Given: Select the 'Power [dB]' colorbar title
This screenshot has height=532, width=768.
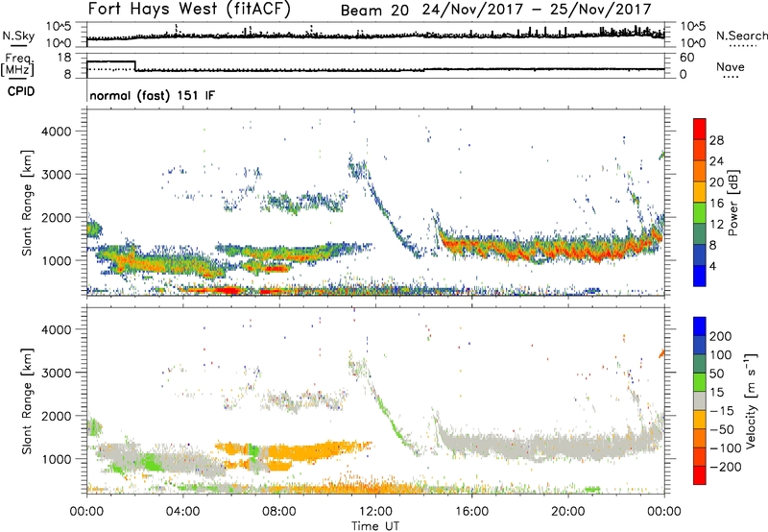Looking at the screenshot, I should pos(732,203).
